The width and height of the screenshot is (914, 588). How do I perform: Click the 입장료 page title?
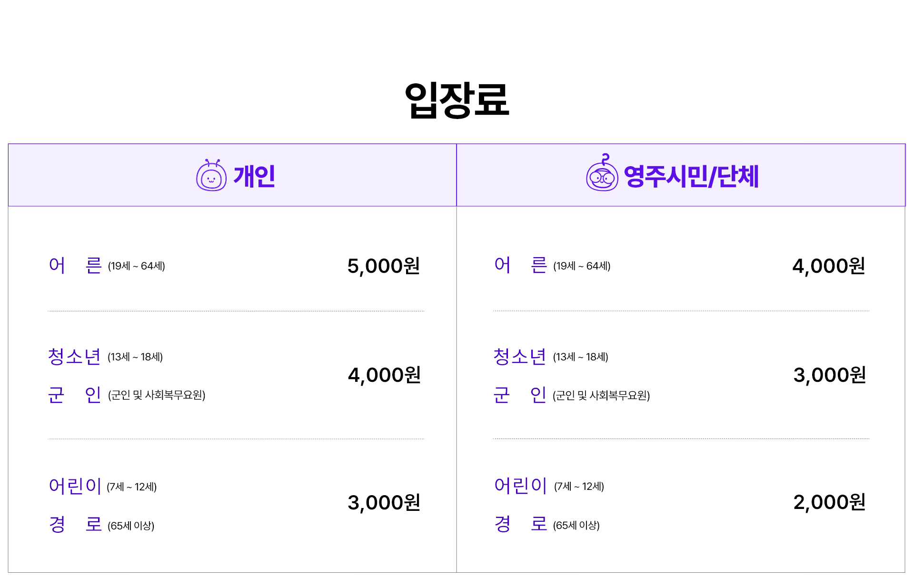click(x=457, y=100)
